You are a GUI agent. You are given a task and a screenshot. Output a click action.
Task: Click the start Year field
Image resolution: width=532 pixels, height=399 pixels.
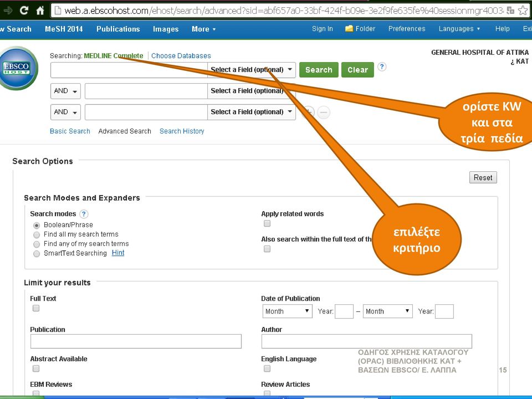pyautogui.click(x=344, y=311)
